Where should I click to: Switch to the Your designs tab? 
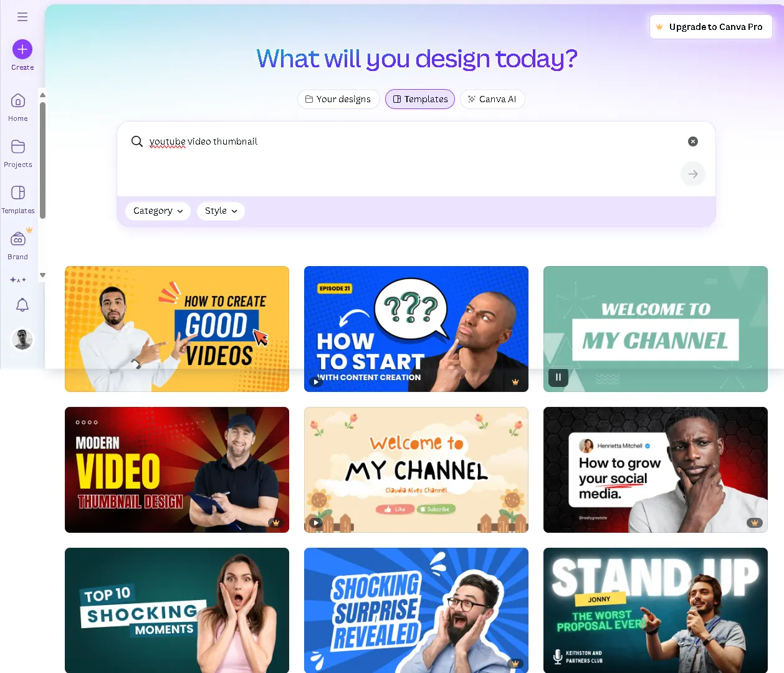338,99
